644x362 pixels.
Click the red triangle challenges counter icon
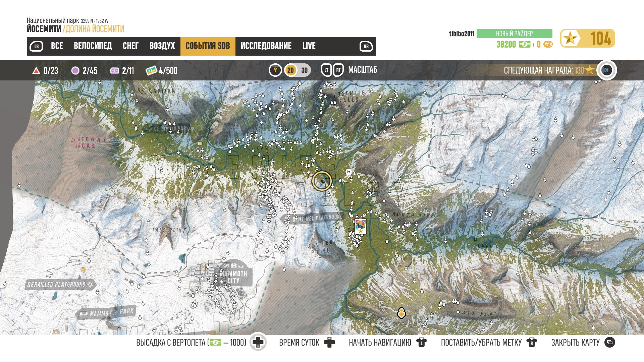[x=36, y=71]
